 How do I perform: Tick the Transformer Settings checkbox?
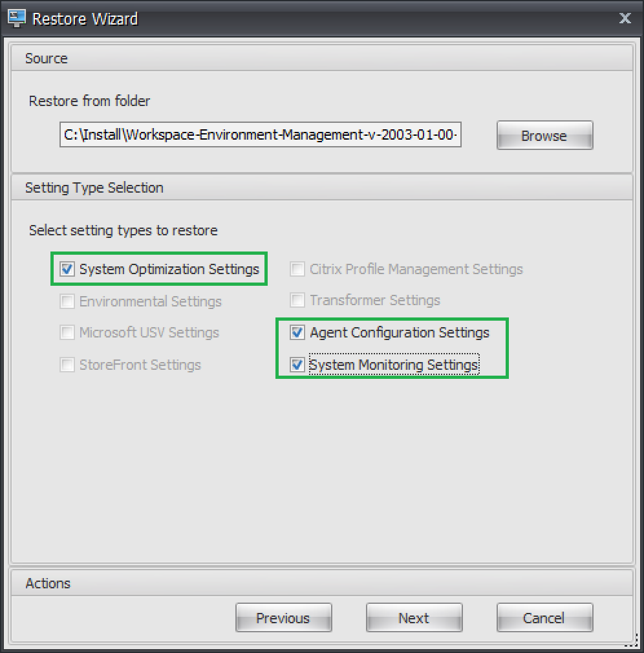[297, 301]
